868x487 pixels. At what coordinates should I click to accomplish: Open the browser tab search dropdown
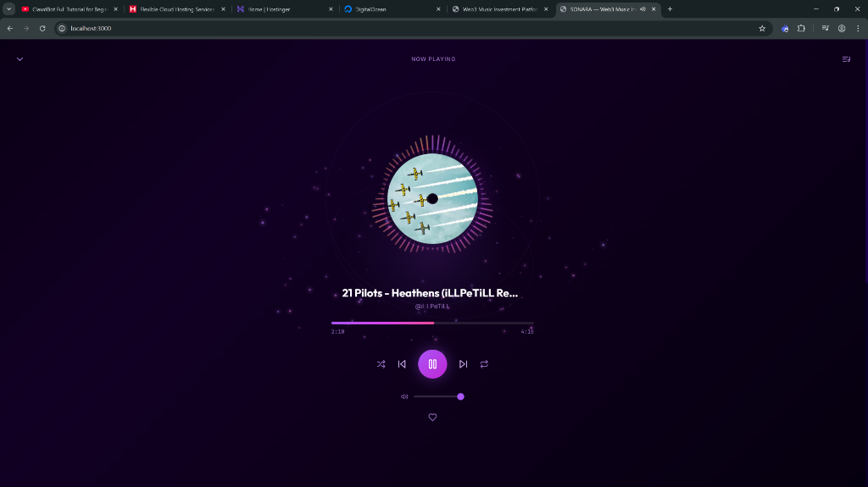pos(9,9)
